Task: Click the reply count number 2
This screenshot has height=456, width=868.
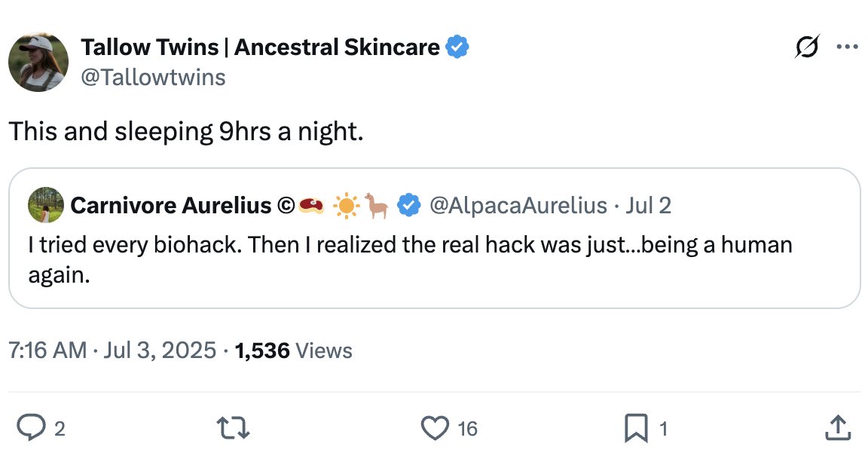Action: tap(60, 429)
